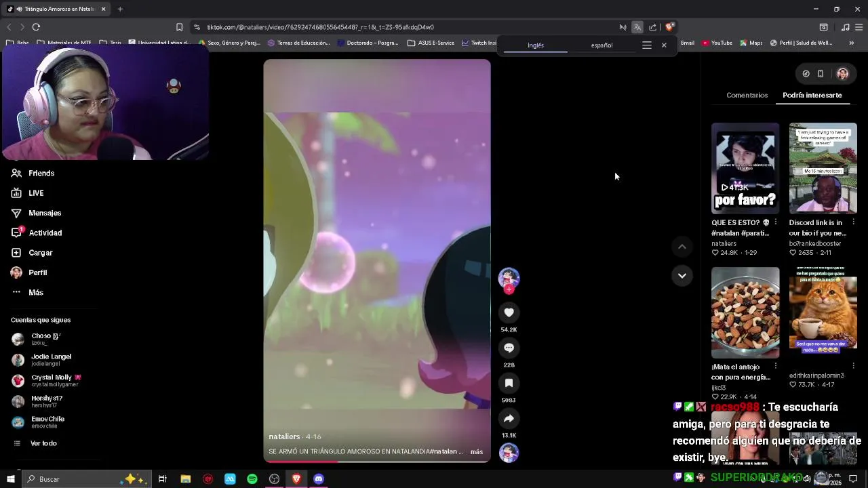Show more bookmarks with chevron

(x=852, y=43)
